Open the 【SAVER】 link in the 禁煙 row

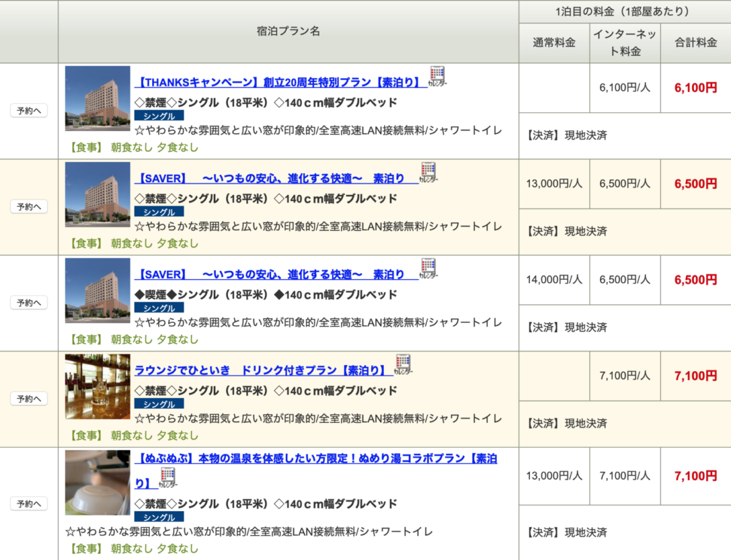click(276, 179)
